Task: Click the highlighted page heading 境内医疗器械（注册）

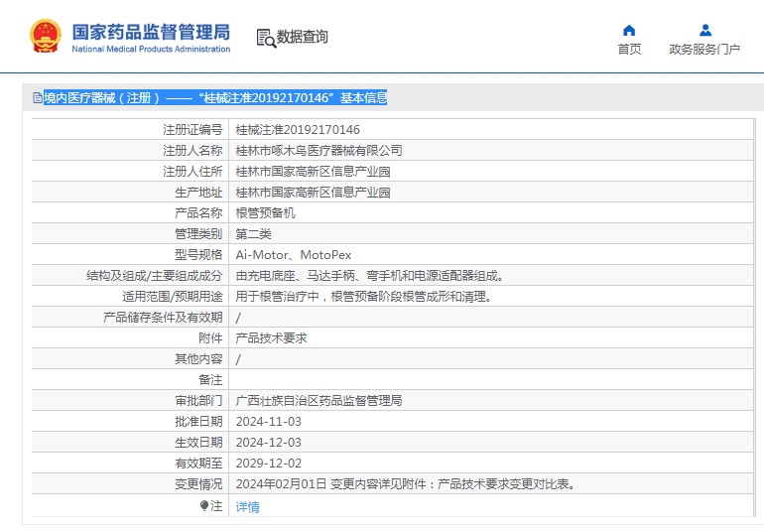Action: tap(102, 98)
